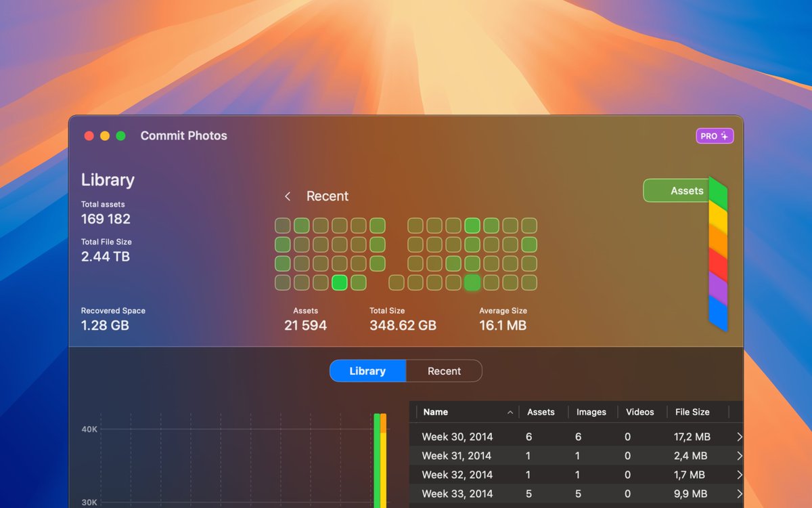Screen dimensions: 812x508
Task: Select the Week 33, 2014 row name
Action: tap(457, 494)
